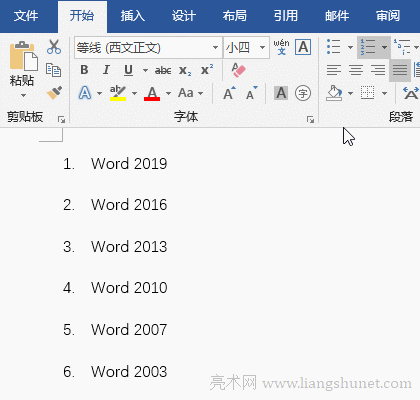Click the Paste clipboard icon
The image size is (420, 400).
[23, 57]
